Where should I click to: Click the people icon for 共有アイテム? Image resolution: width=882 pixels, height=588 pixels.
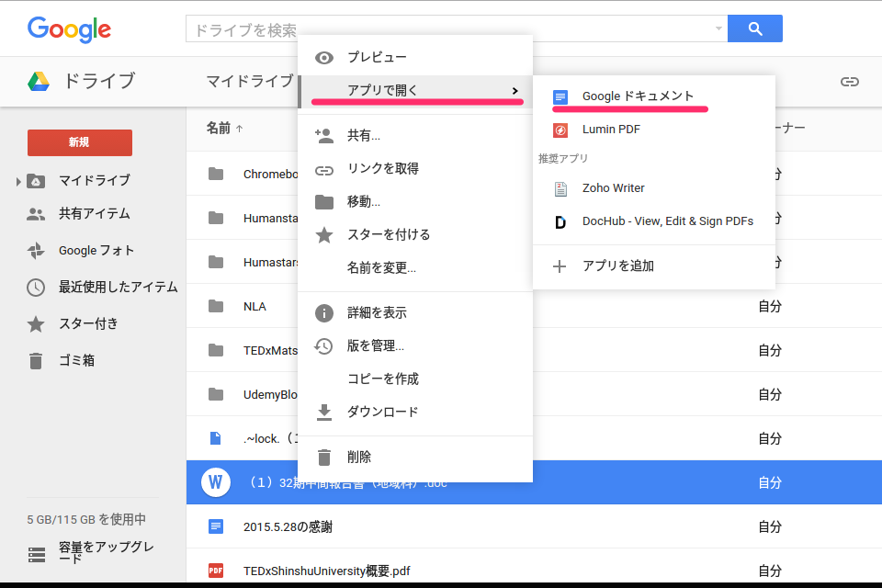(36, 214)
